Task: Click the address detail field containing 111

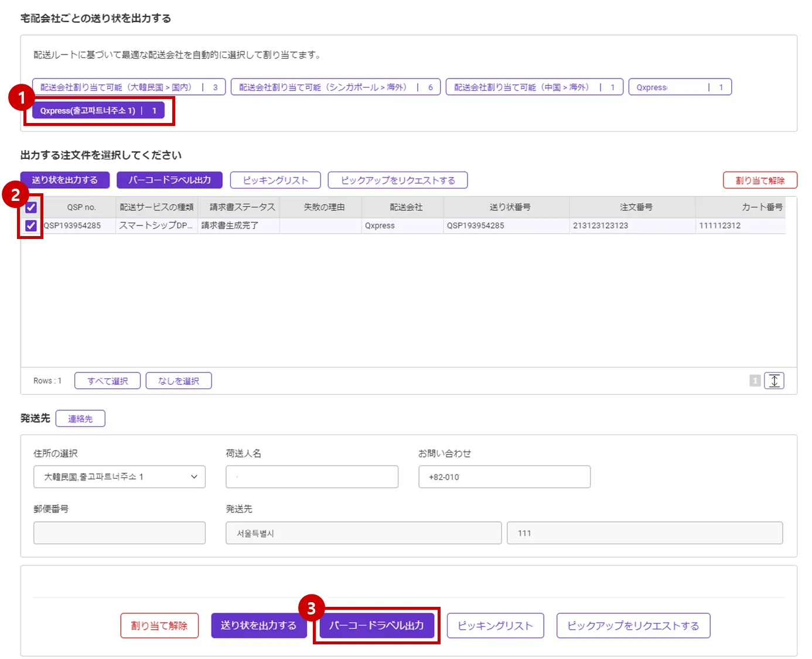Action: (645, 533)
